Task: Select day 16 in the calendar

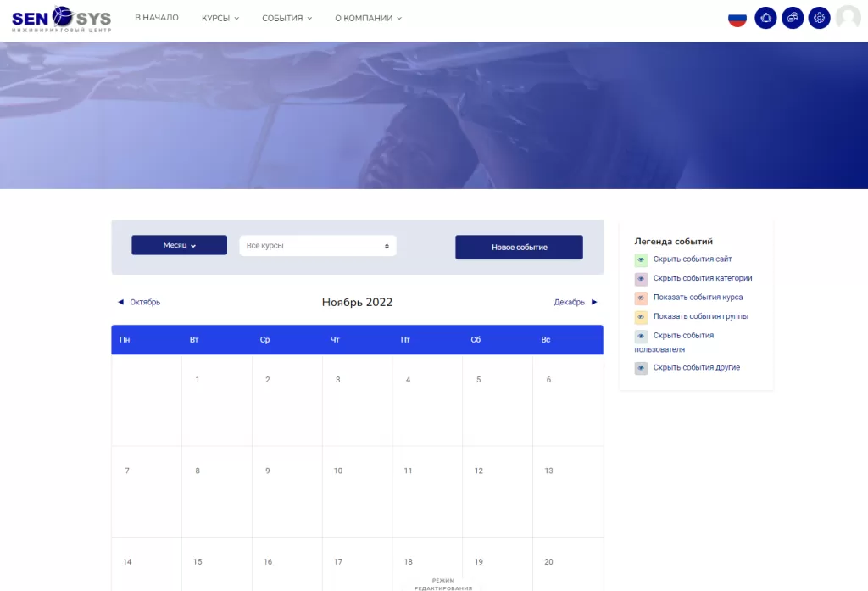Action: click(x=267, y=561)
